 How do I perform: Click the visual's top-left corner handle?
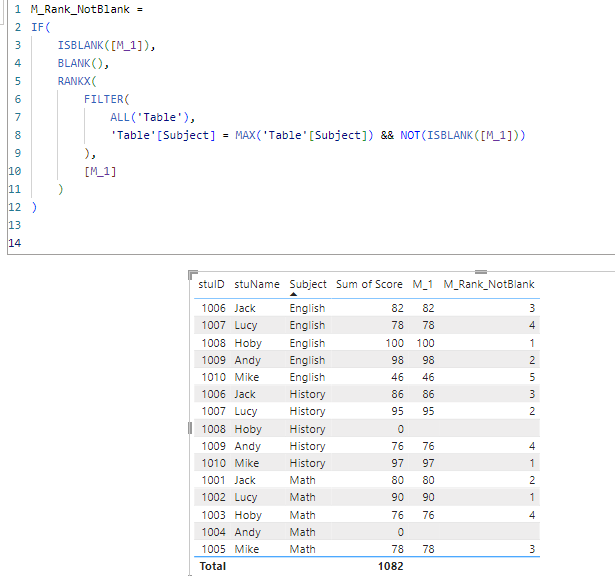(192, 274)
